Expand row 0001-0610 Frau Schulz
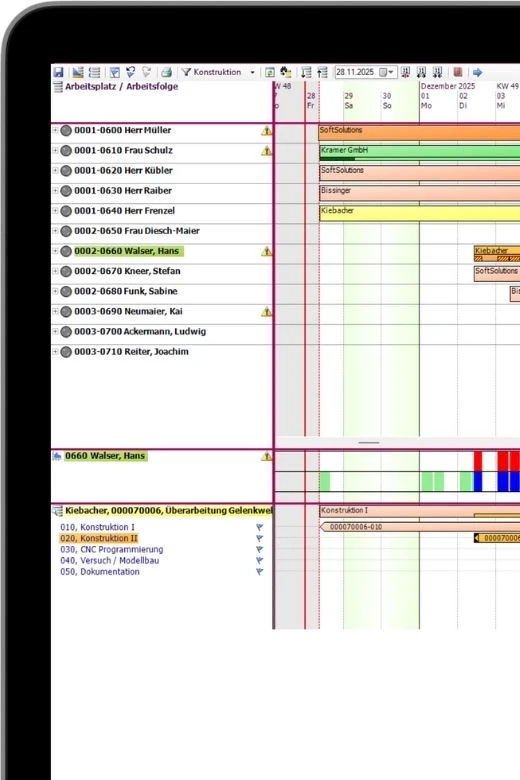This screenshot has width=520, height=780. [55, 150]
